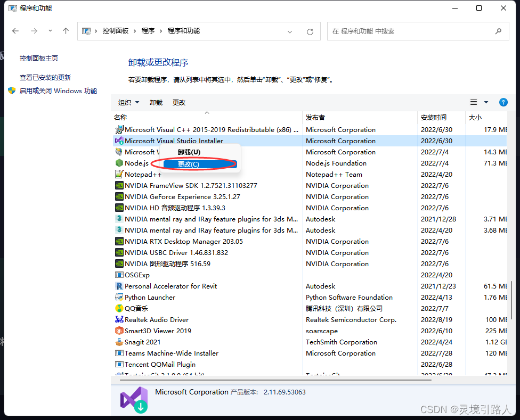Click the Node.js hexagon icon
The image size is (520, 420).
click(119, 163)
